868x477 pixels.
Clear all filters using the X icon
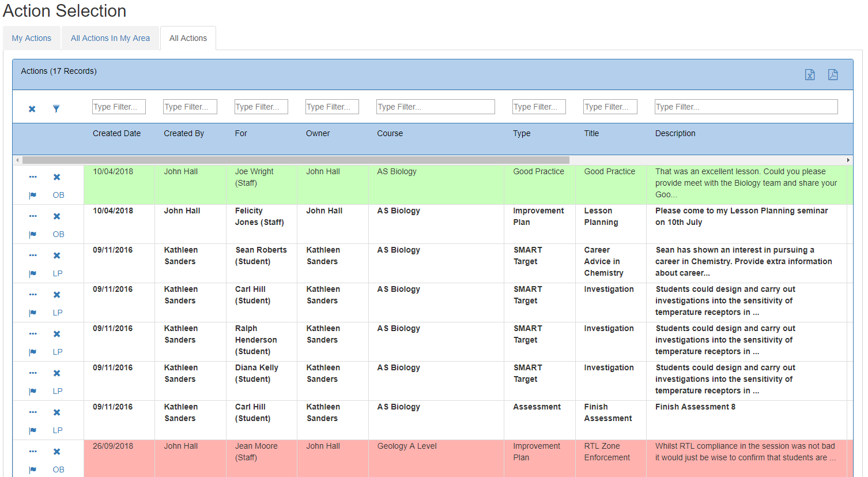(x=32, y=109)
